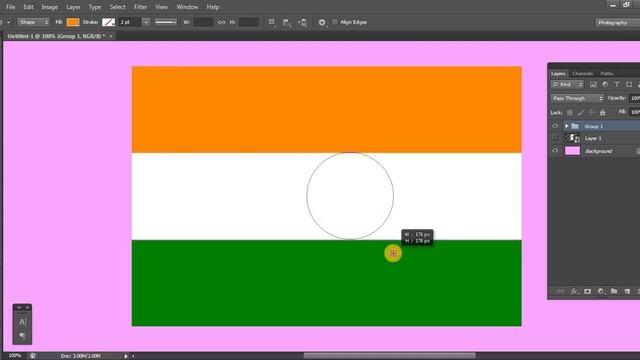The height and width of the screenshot is (360, 640).
Task: Create a new group folder icon
Action: (x=614, y=291)
